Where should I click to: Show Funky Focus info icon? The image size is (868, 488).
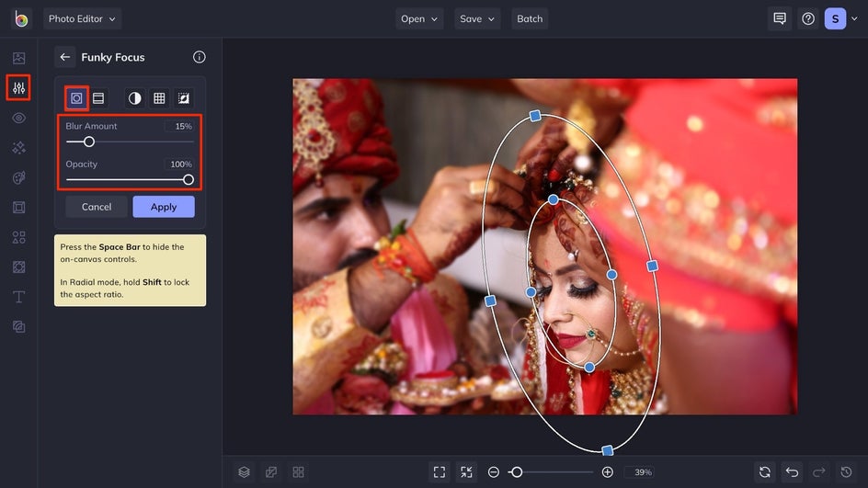(x=200, y=57)
